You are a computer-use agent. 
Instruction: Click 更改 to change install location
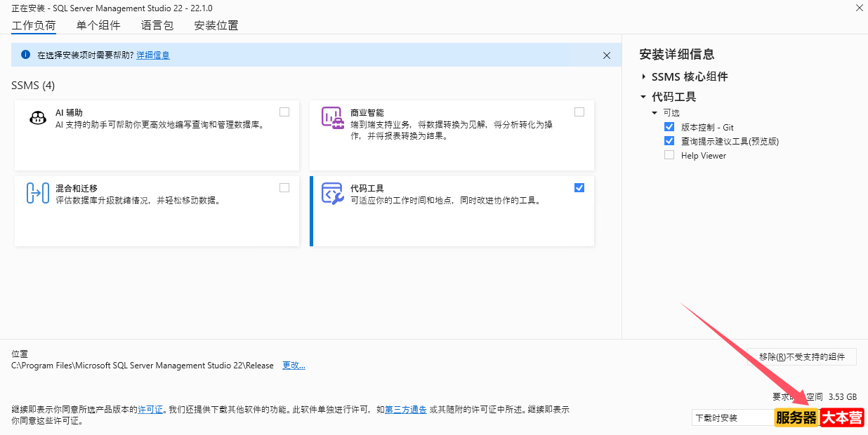pyautogui.click(x=294, y=365)
